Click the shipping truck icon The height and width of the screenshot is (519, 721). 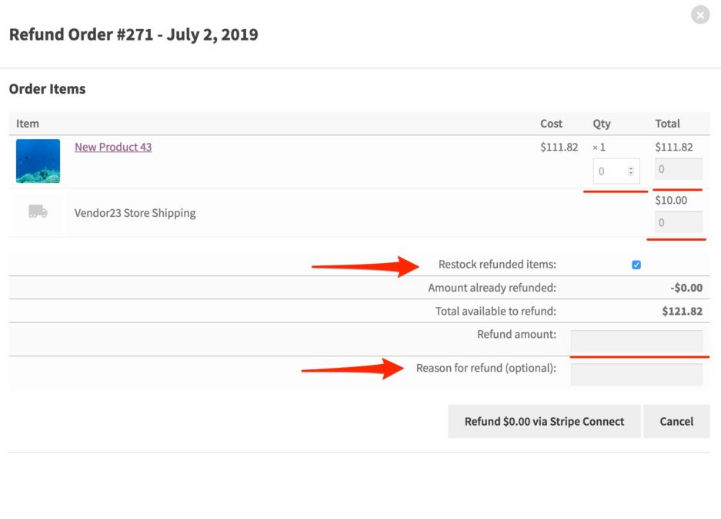coord(38,211)
